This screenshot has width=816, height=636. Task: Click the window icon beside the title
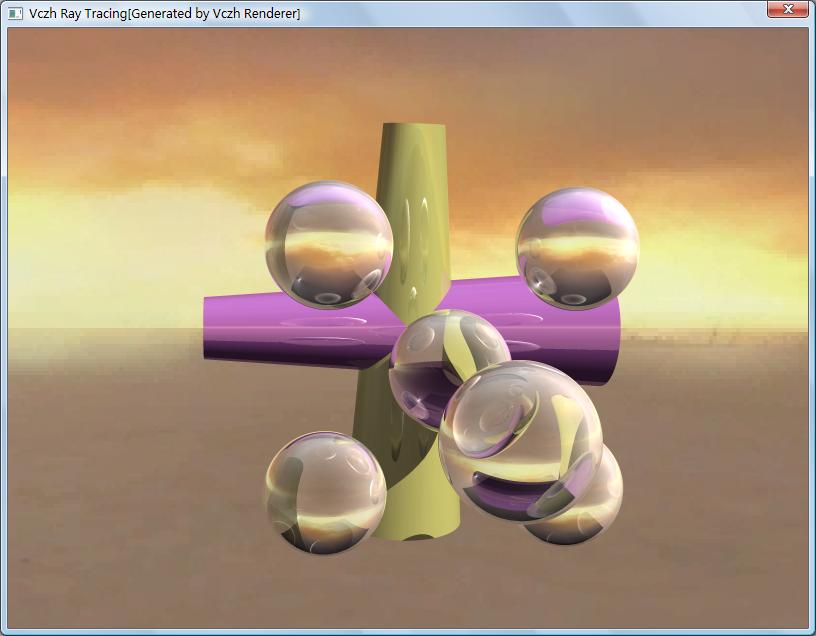point(16,14)
